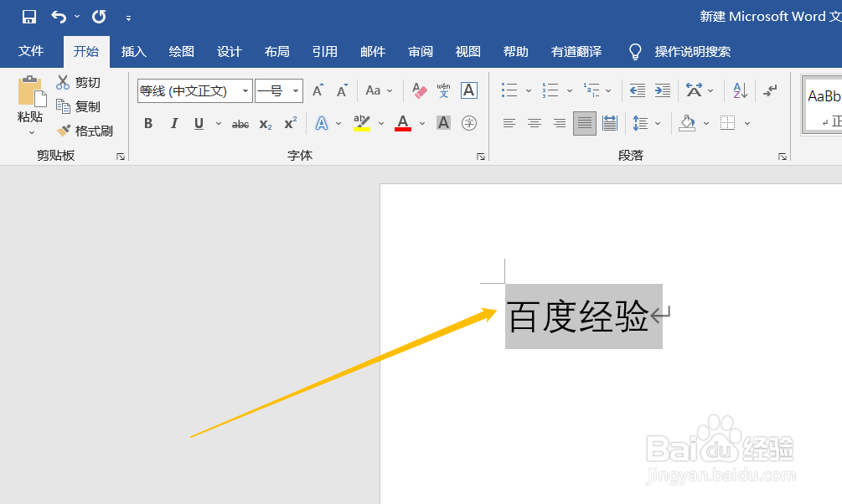
Task: Open the font name combo box 等线
Action: pos(194,90)
